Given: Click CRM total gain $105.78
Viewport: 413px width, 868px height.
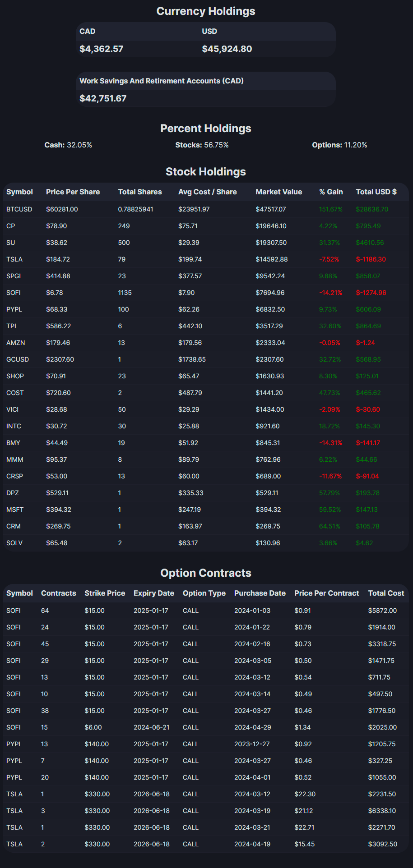Looking at the screenshot, I should (x=367, y=527).
